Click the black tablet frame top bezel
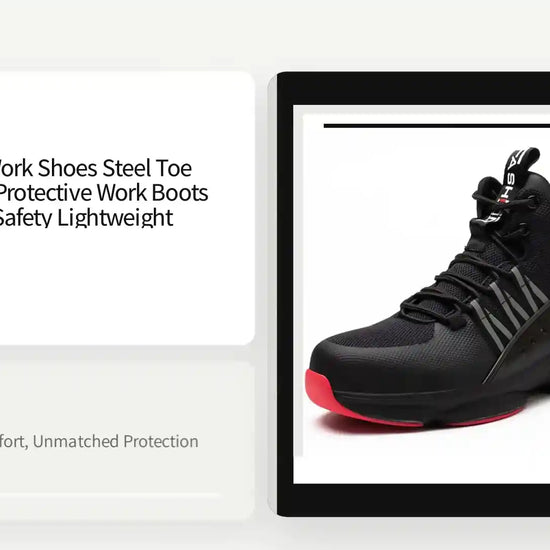Viewport: 550px width, 550px height. point(414,88)
